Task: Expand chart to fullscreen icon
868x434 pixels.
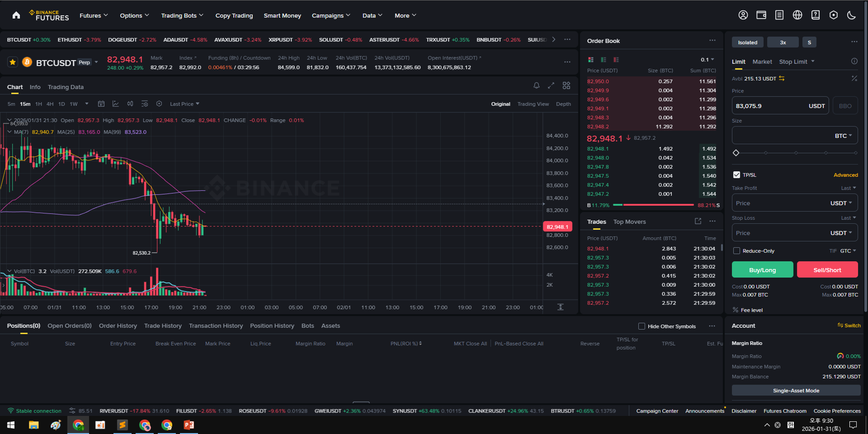Action: (551, 85)
